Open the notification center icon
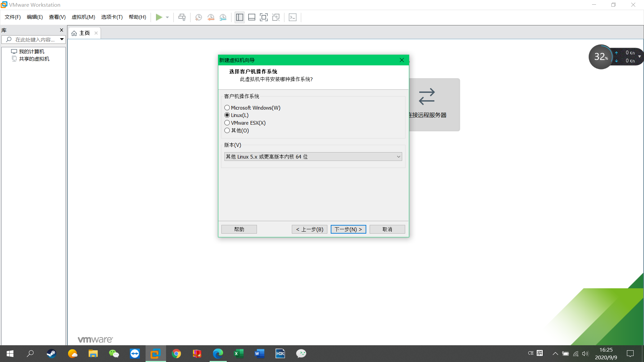Image resolution: width=644 pixels, height=362 pixels. point(630,353)
